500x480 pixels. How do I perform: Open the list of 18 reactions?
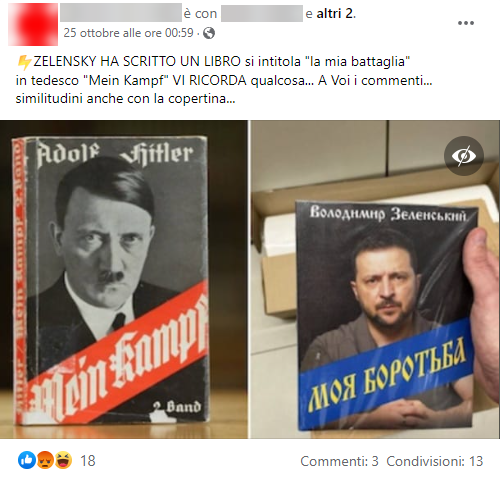88,461
